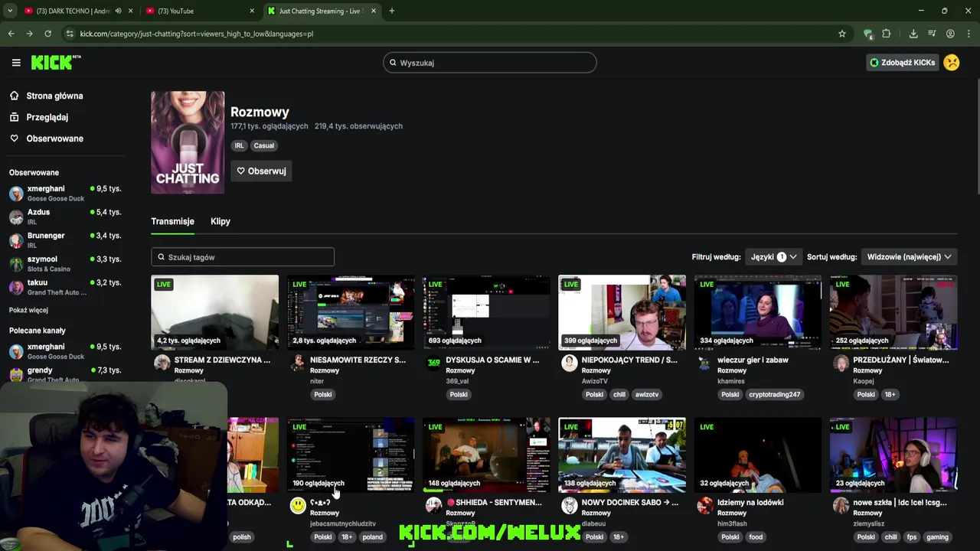Open NIEPOKOJĄCY TREND stream thumbnail

pos(622,312)
